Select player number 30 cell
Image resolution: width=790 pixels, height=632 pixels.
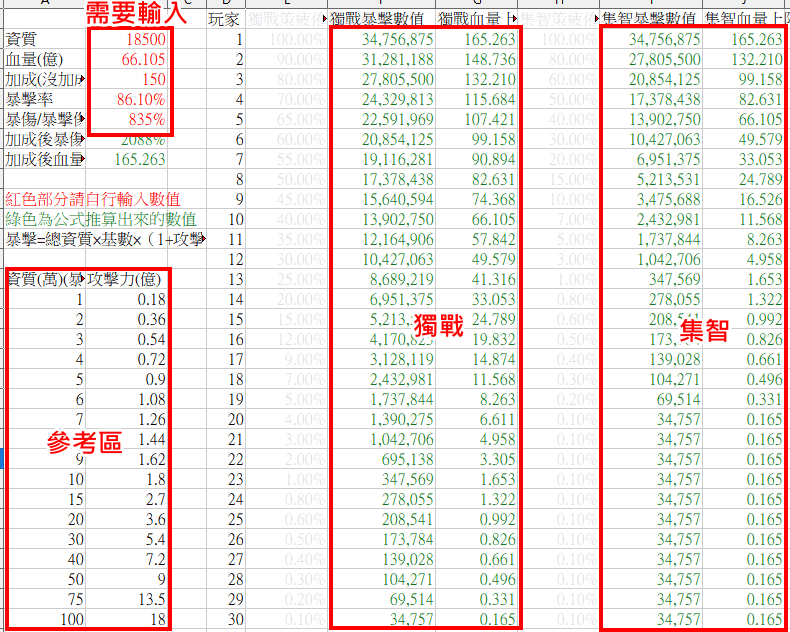[234, 619]
